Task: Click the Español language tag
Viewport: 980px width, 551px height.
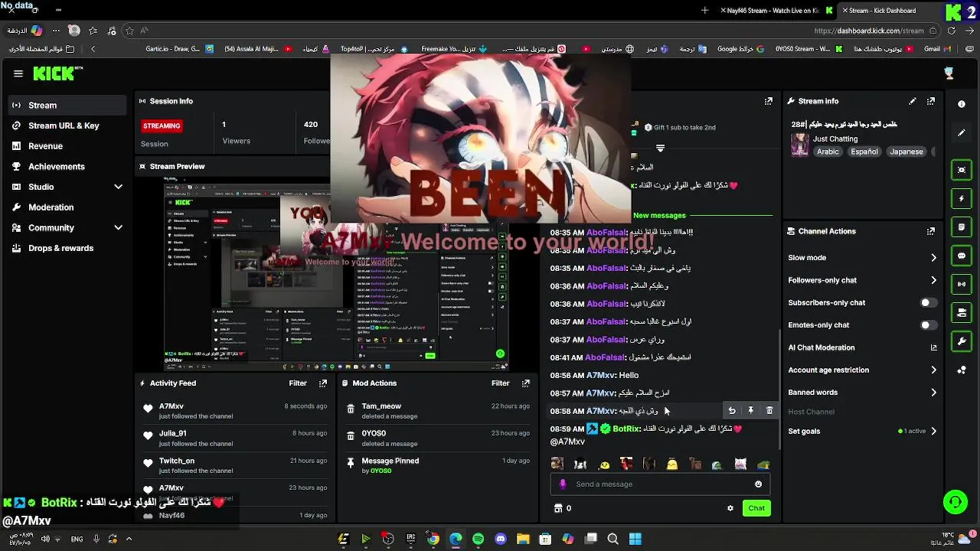Action: [x=864, y=152]
